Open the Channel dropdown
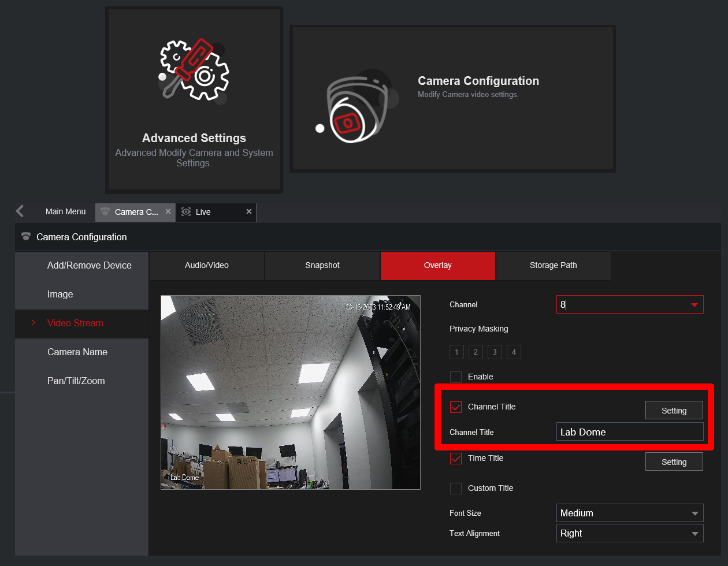Image resolution: width=728 pixels, height=566 pixels. (x=630, y=304)
